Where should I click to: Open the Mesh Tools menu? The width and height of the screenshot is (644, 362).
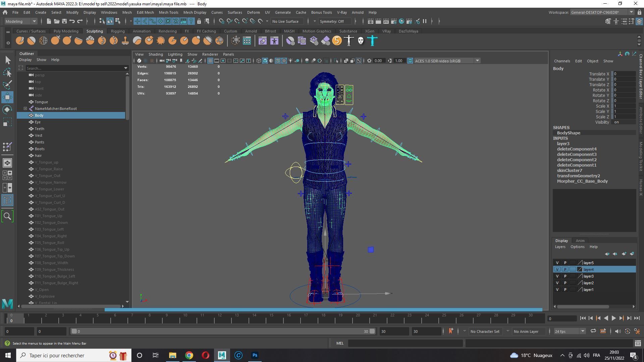tap(168, 12)
